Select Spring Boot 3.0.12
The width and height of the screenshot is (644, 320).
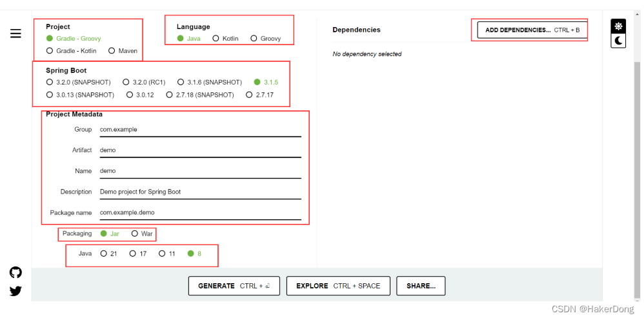click(140, 95)
